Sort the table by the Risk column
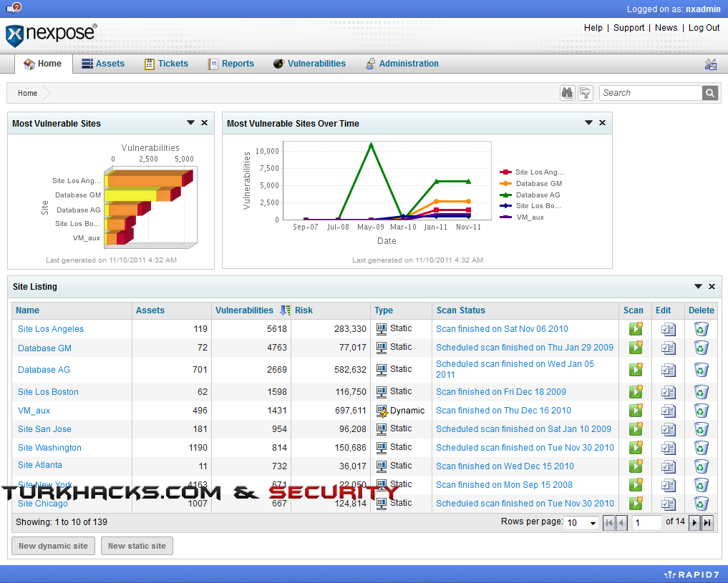Image resolution: width=728 pixels, height=583 pixels. pos(304,310)
